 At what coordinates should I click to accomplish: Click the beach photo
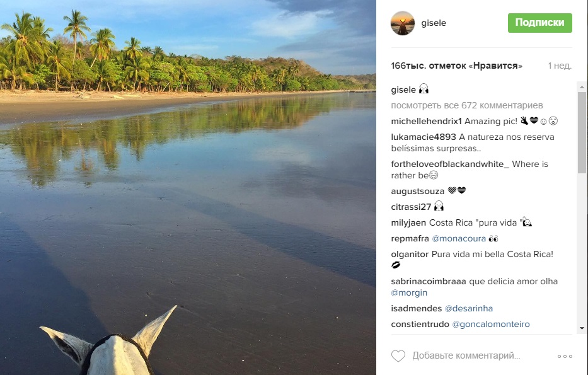(x=188, y=187)
